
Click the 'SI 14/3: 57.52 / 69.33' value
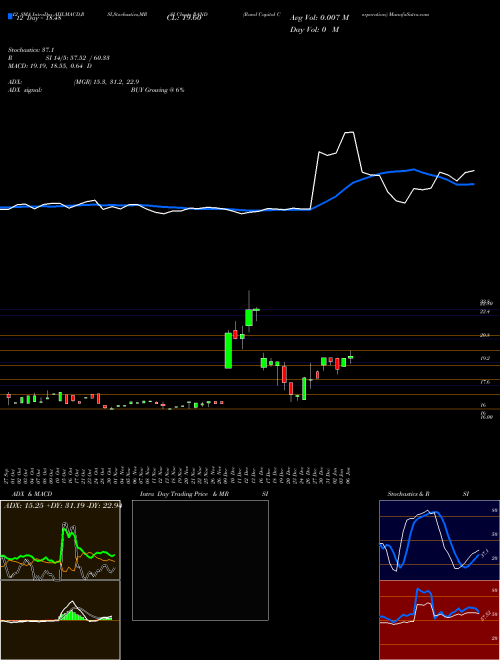pyautogui.click(x=78, y=58)
